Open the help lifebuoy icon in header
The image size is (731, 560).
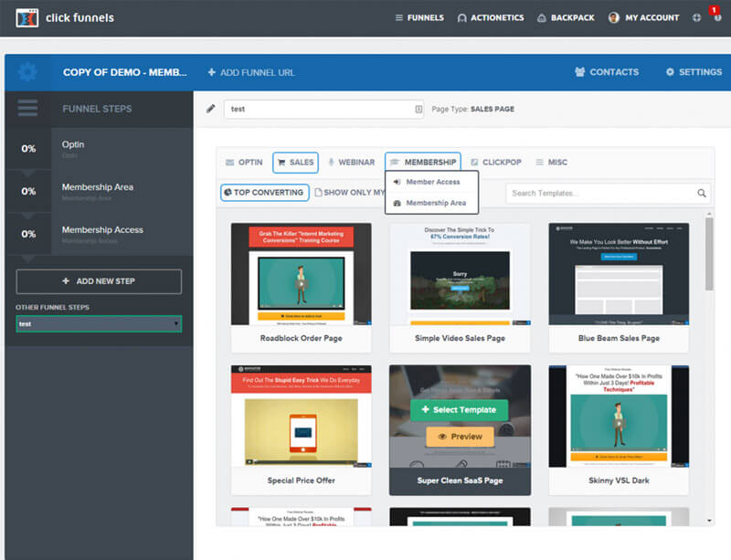pyautogui.click(x=696, y=17)
